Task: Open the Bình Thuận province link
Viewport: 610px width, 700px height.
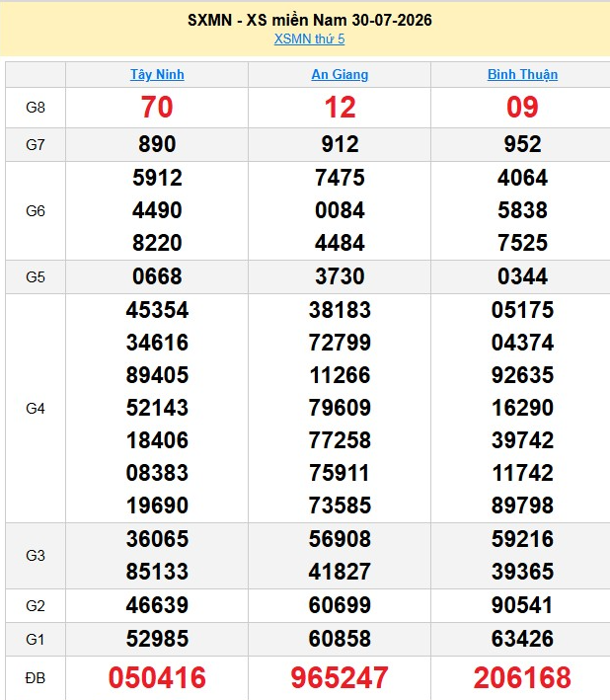Action: pos(522,74)
